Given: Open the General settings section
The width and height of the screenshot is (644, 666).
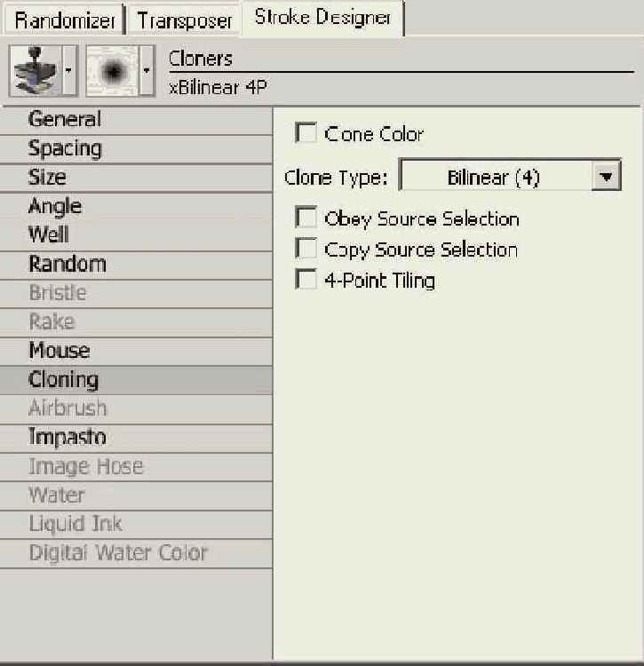Looking at the screenshot, I should [x=136, y=121].
